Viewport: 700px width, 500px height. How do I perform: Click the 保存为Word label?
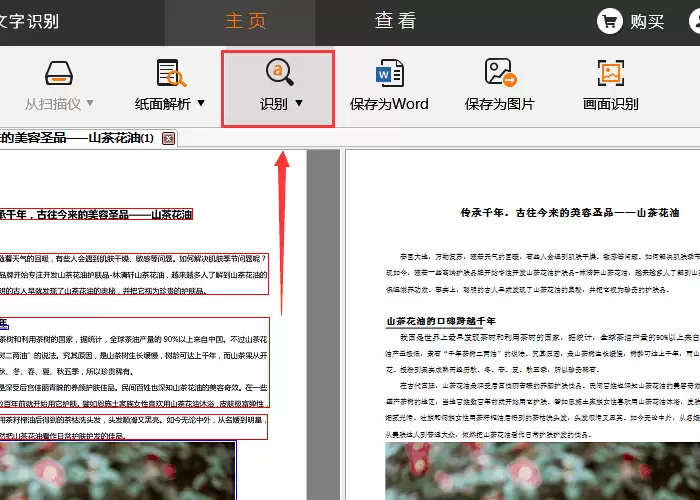tap(389, 104)
